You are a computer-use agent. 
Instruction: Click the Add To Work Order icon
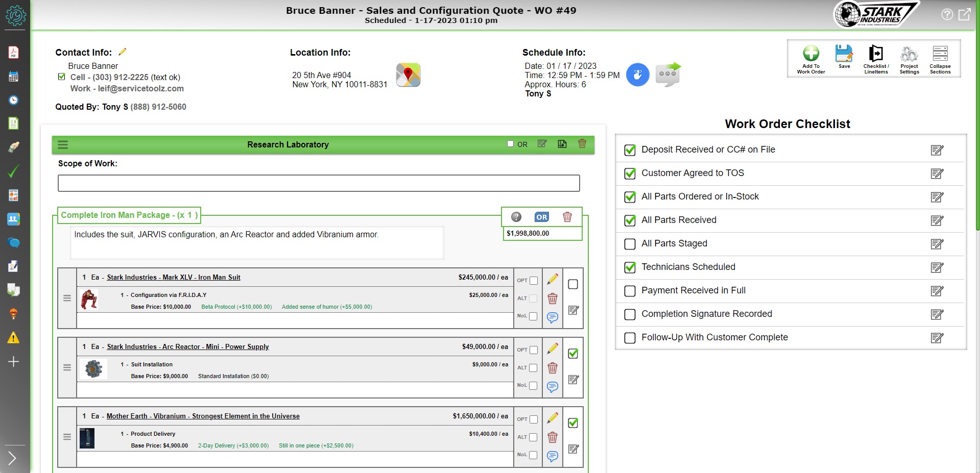(810, 54)
